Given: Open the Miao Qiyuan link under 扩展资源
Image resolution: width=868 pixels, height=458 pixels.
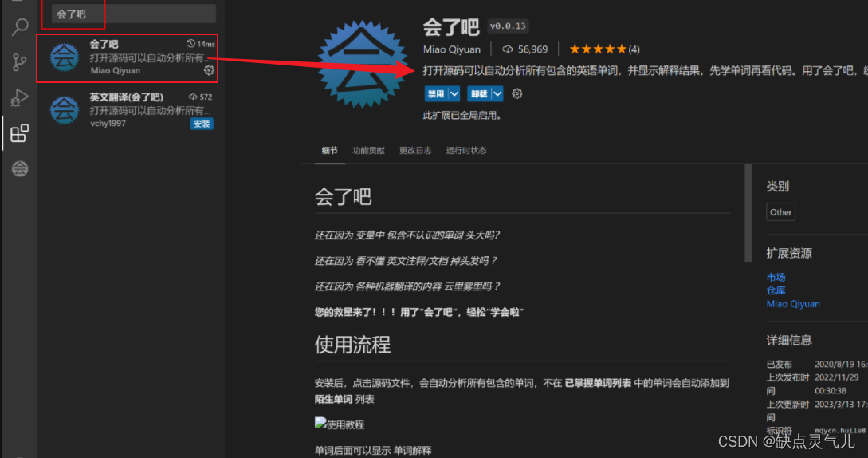Looking at the screenshot, I should 793,304.
